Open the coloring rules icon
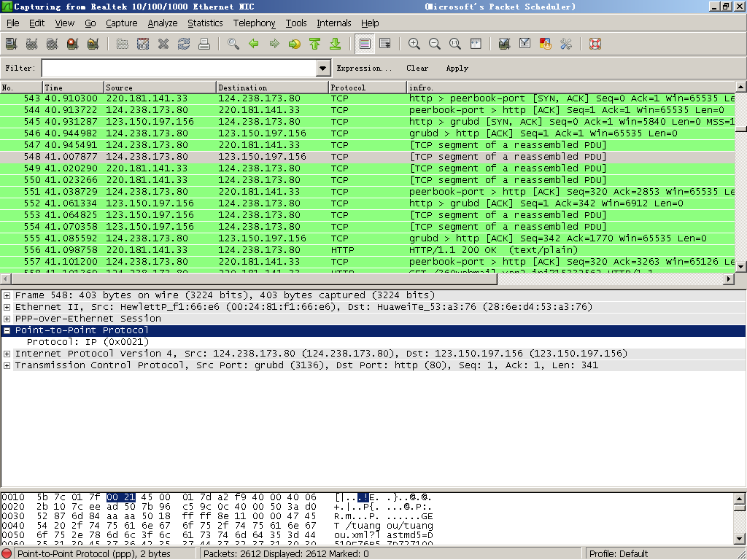 click(x=545, y=44)
